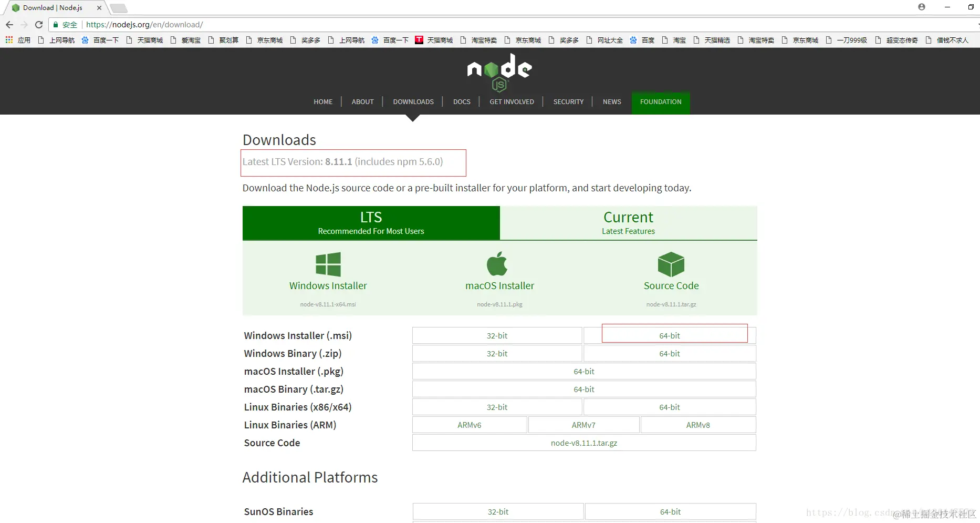This screenshot has width=980, height=523.
Task: Click the Node.js logo in header
Action: [499, 72]
